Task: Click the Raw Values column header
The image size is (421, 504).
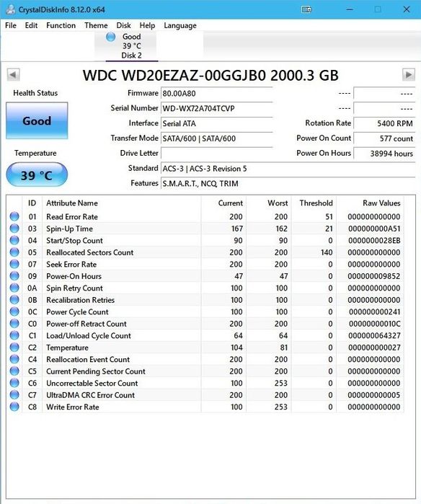Action: 381,203
